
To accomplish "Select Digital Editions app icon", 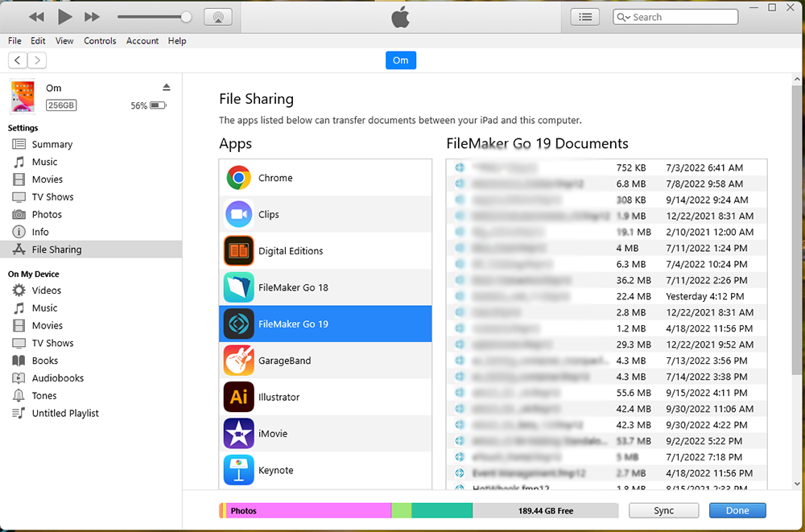I will click(x=239, y=250).
